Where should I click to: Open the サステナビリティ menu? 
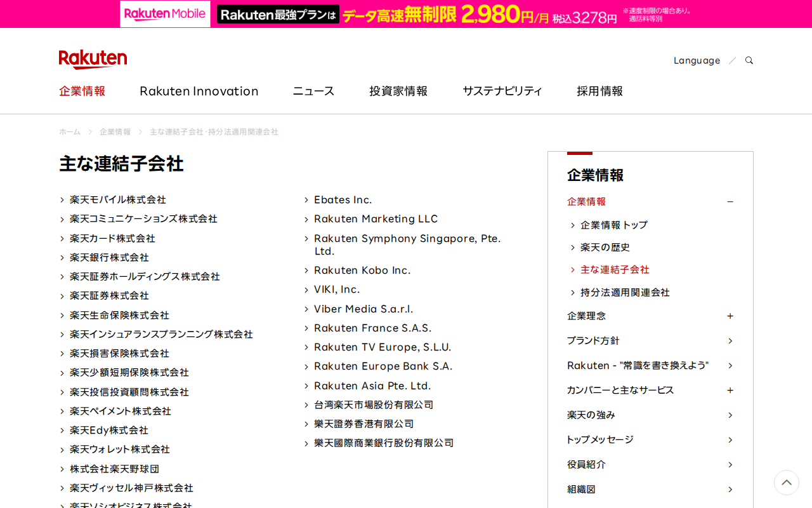pyautogui.click(x=502, y=91)
